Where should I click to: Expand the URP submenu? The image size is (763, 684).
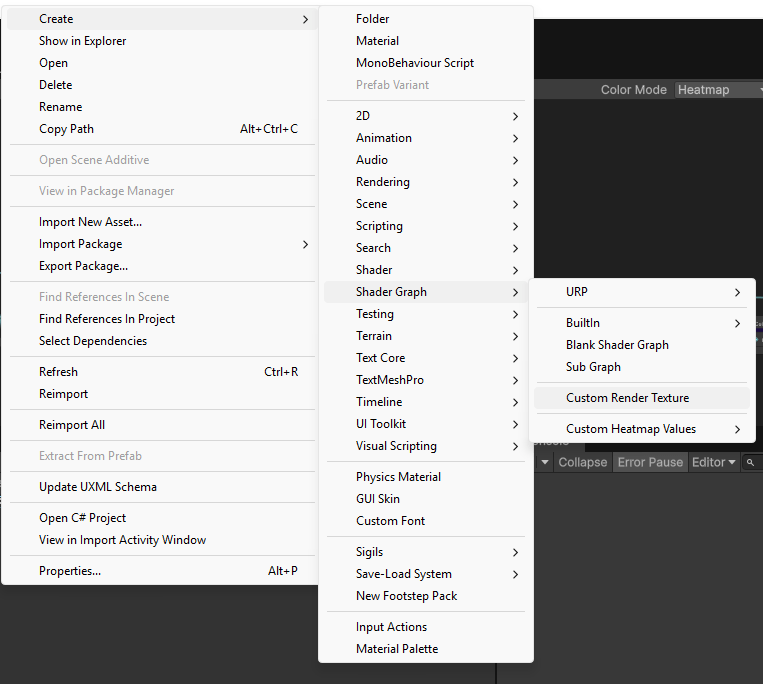click(642, 292)
